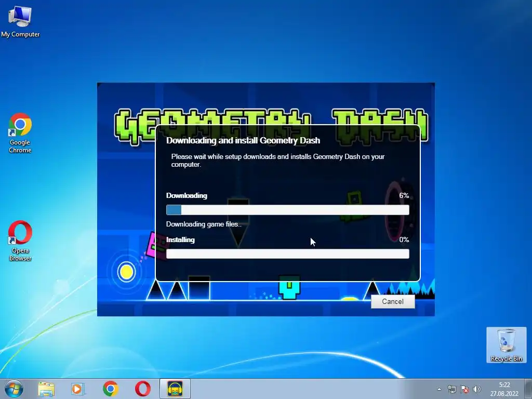Click the 0% installing percentage
Image resolution: width=532 pixels, height=399 pixels.
point(404,240)
